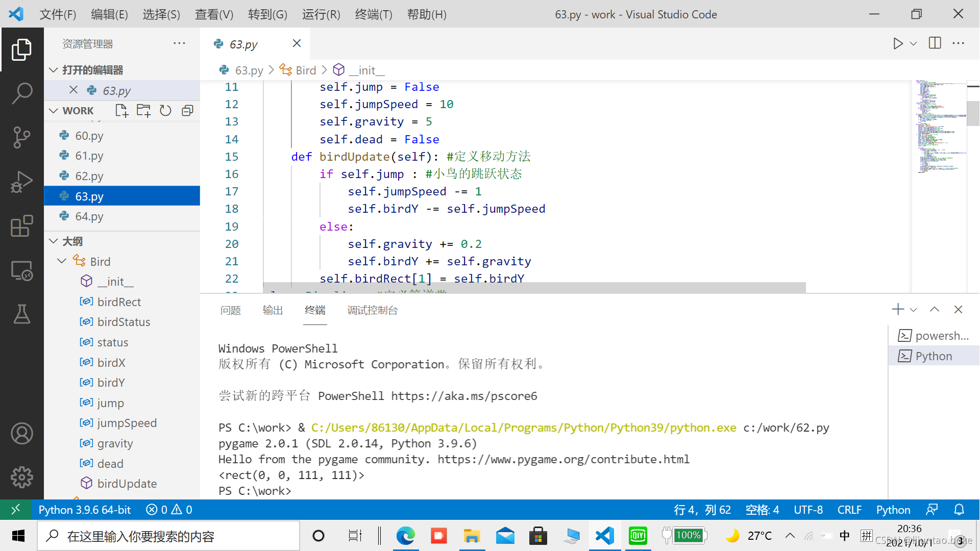Toggle maximize terminal panel size chevron
The height and width of the screenshot is (551, 980).
[x=934, y=310]
